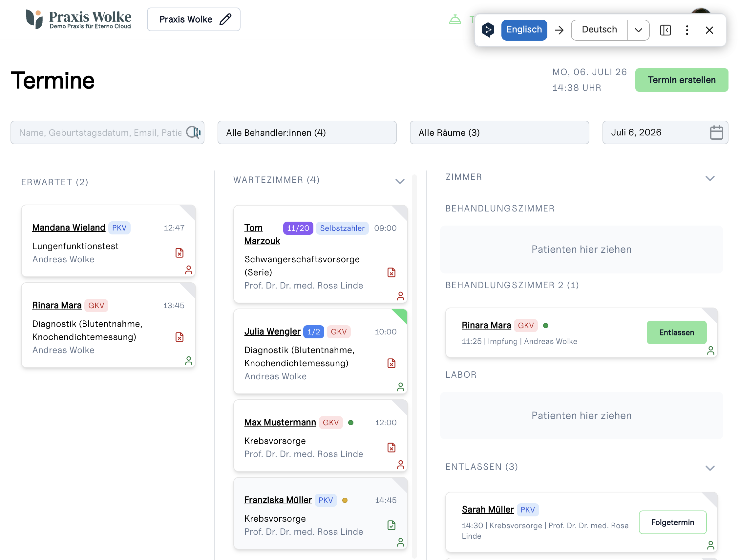Collapse the Wartezimmer (4) section chevron
The width and height of the screenshot is (739, 560).
(x=400, y=182)
